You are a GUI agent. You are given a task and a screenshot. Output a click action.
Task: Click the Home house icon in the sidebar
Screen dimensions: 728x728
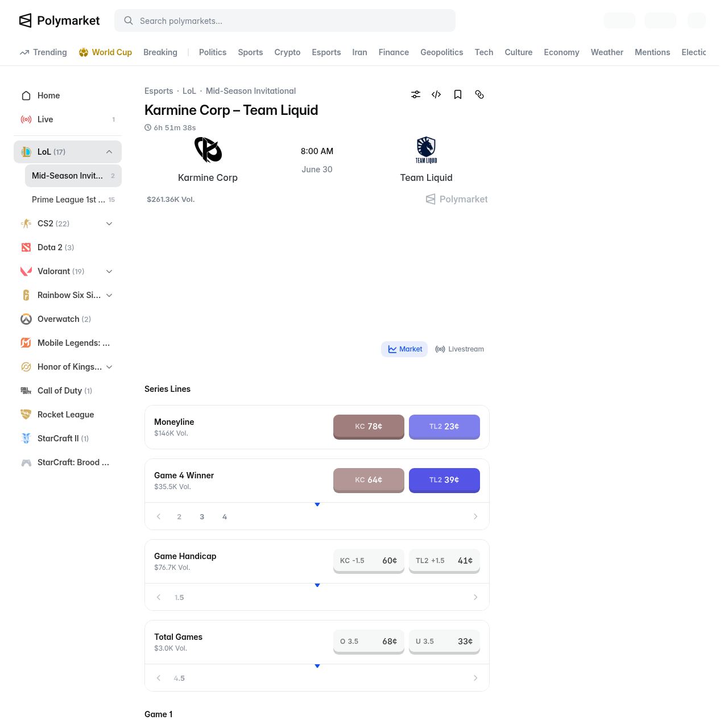(x=26, y=96)
